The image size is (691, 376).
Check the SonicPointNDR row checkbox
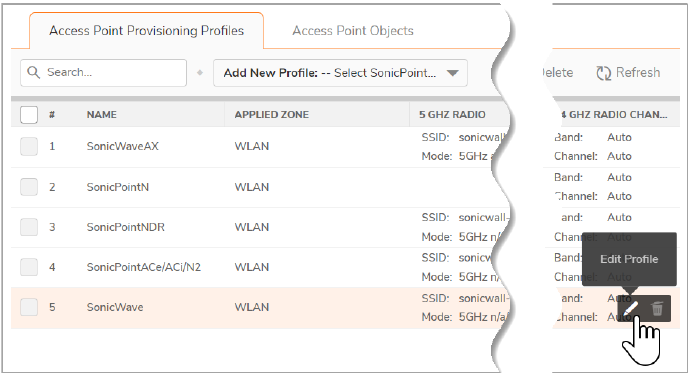(x=29, y=227)
